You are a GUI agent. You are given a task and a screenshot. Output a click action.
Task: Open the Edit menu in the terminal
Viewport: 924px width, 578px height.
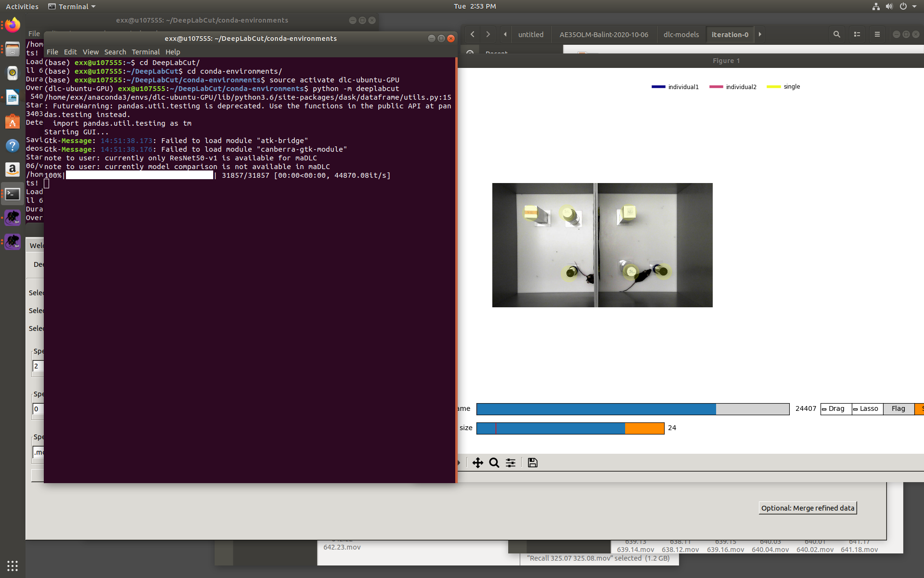70,52
